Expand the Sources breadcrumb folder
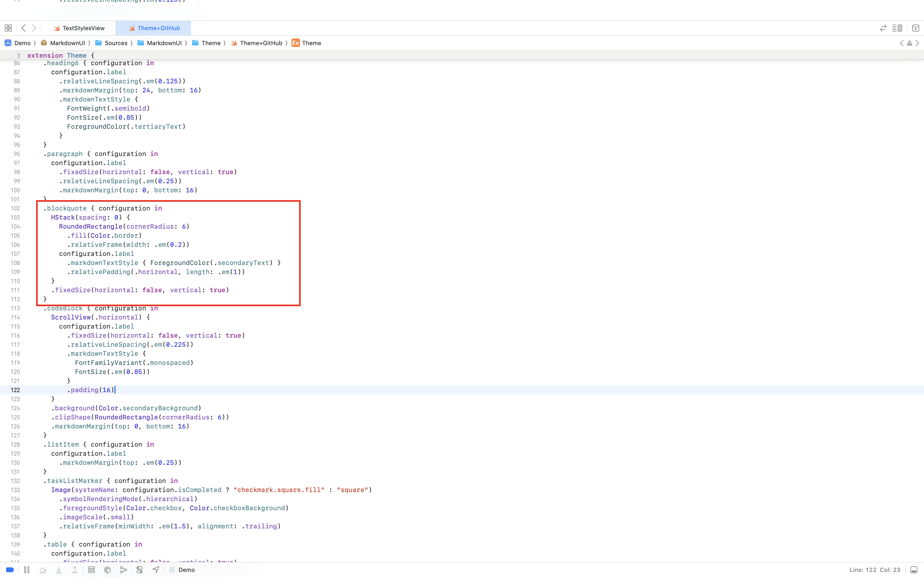 tap(116, 43)
